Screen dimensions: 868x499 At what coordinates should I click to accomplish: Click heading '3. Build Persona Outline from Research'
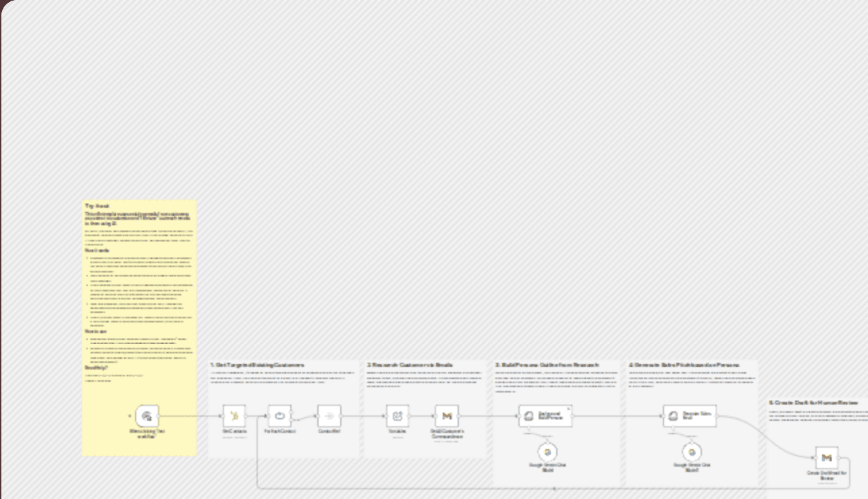tap(547, 365)
